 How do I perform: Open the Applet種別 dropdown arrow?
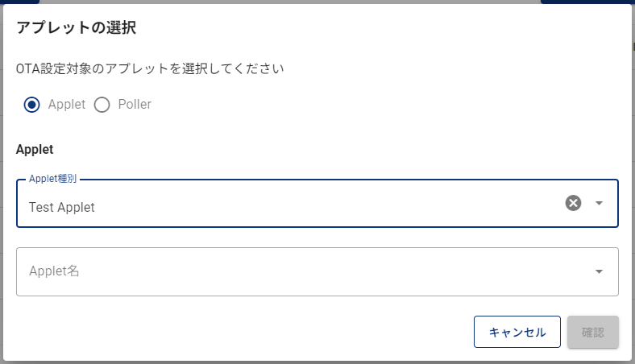[599, 203]
